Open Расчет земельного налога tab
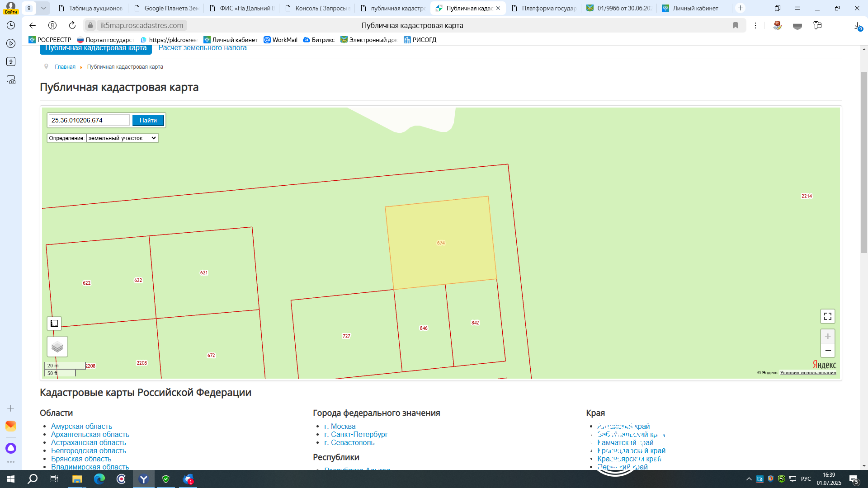 click(203, 48)
